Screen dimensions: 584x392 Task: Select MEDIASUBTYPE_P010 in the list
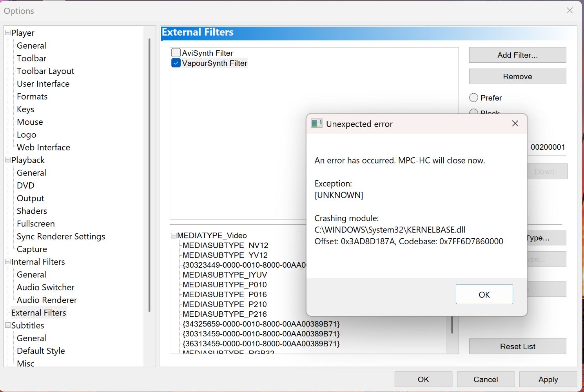click(x=225, y=285)
